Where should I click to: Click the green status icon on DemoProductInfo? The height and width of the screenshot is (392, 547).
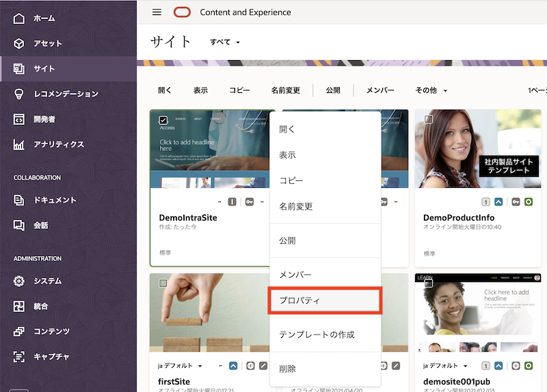(x=529, y=202)
